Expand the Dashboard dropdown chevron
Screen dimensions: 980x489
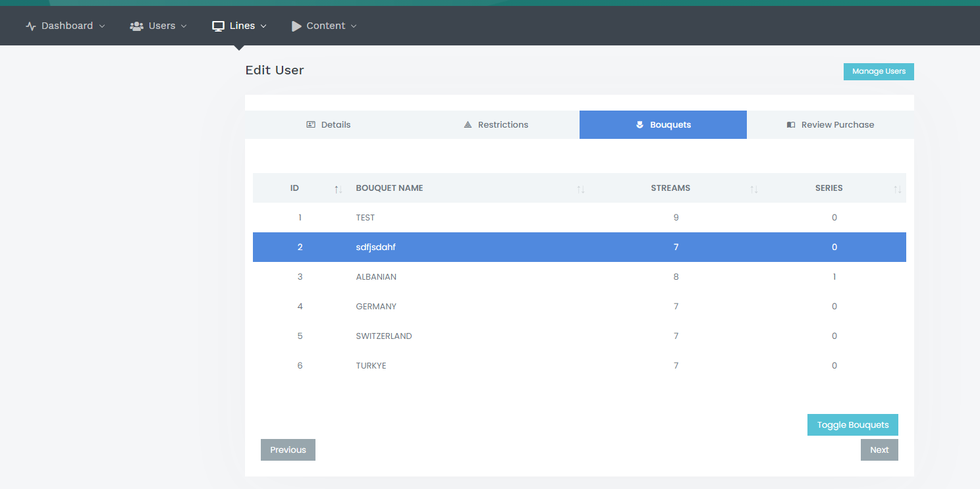(x=102, y=26)
